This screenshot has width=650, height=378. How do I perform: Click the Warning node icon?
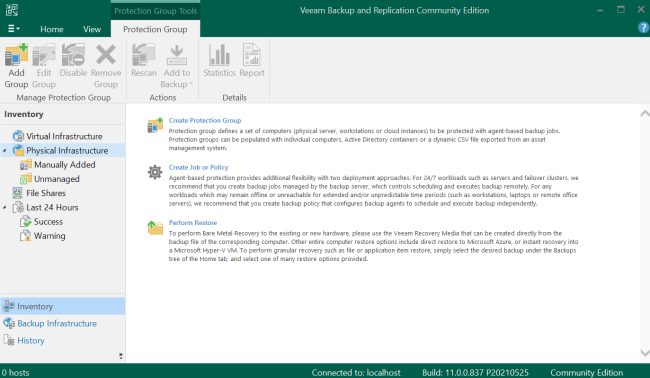tap(26, 235)
